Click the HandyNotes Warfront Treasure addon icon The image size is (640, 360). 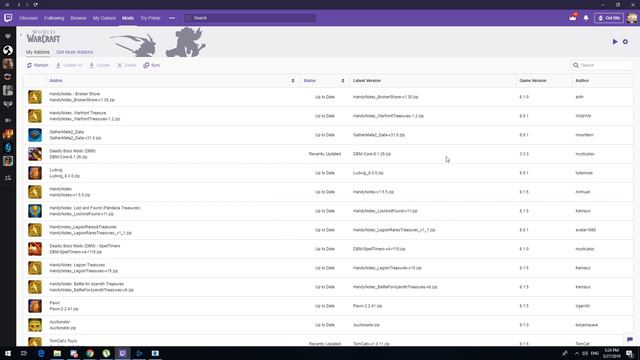tap(35, 116)
